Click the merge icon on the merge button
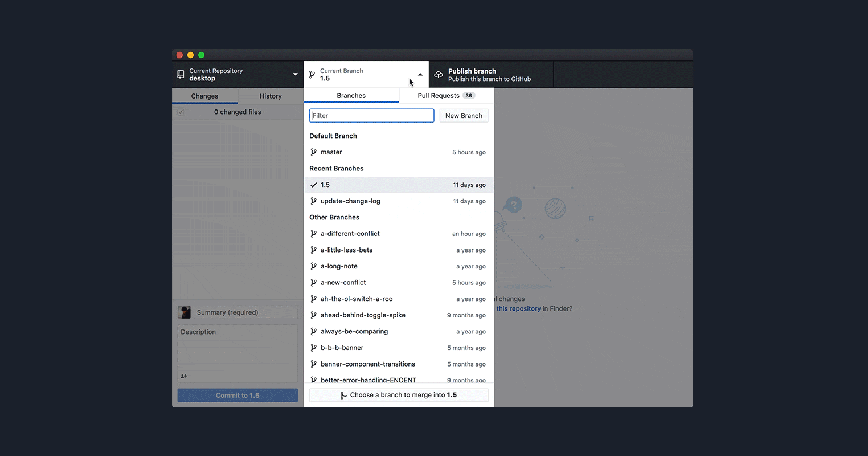The width and height of the screenshot is (868, 456). point(343,394)
